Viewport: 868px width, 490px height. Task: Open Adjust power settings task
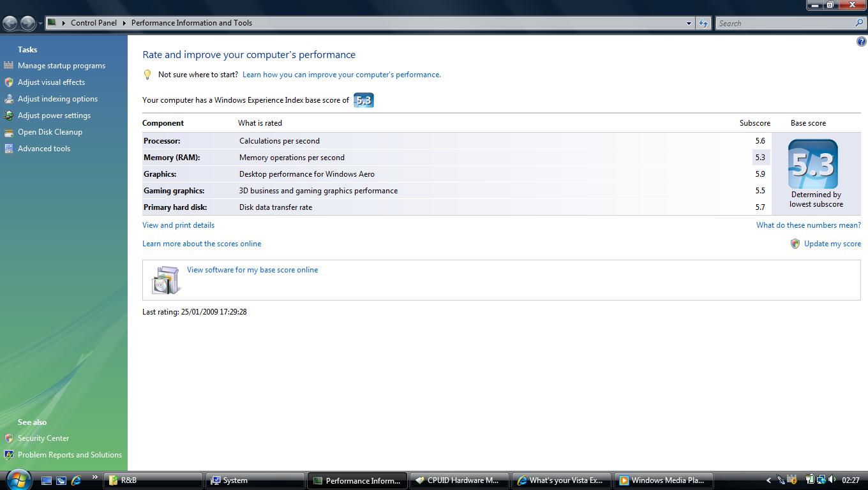point(54,115)
